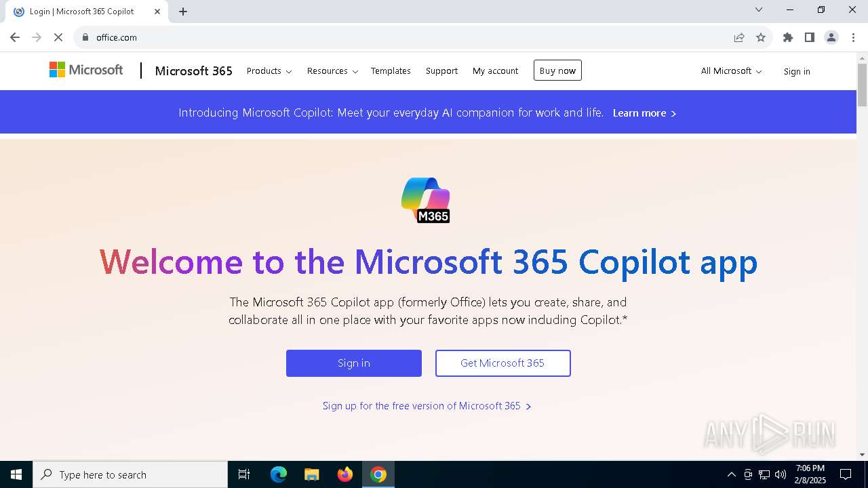
Task: Share this page icon in address bar
Action: click(739, 37)
